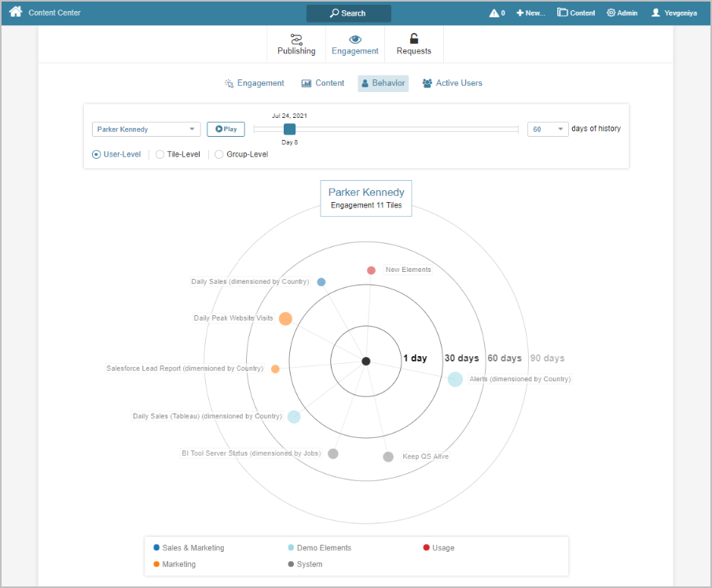Screen dimensions: 712x588
Task: Click the Yevgeniya user profile icon
Action: coord(656,13)
